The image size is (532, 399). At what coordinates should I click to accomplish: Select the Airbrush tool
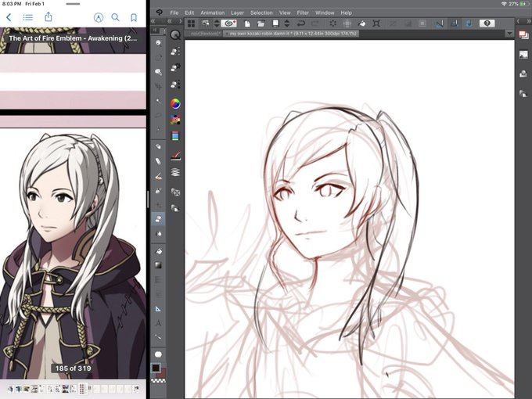pyautogui.click(x=158, y=191)
